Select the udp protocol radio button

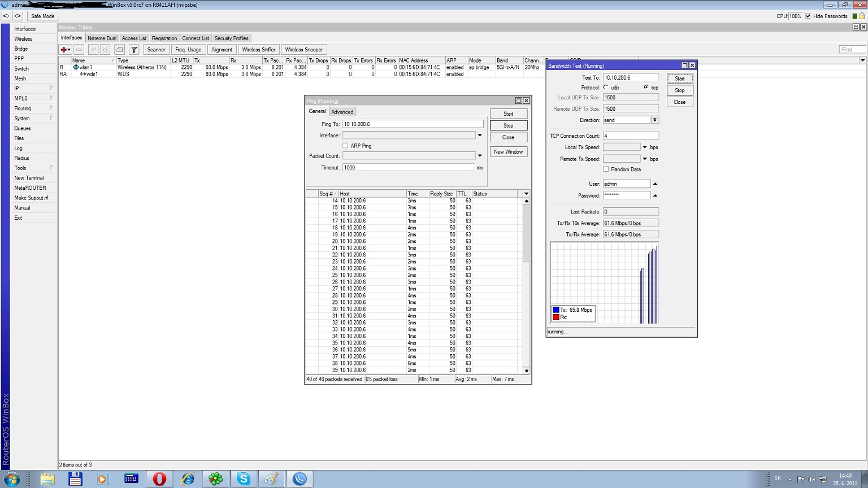(x=606, y=88)
